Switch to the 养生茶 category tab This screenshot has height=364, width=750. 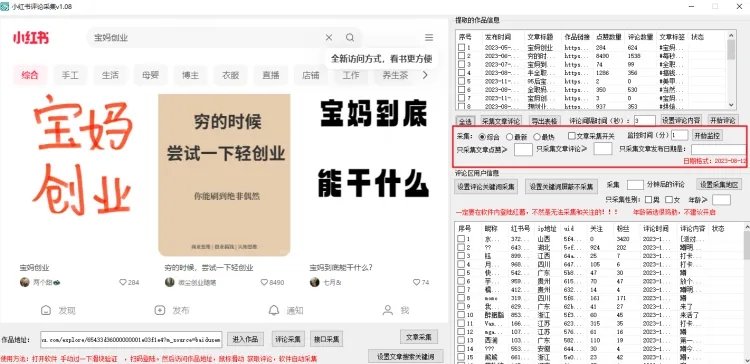click(x=395, y=75)
